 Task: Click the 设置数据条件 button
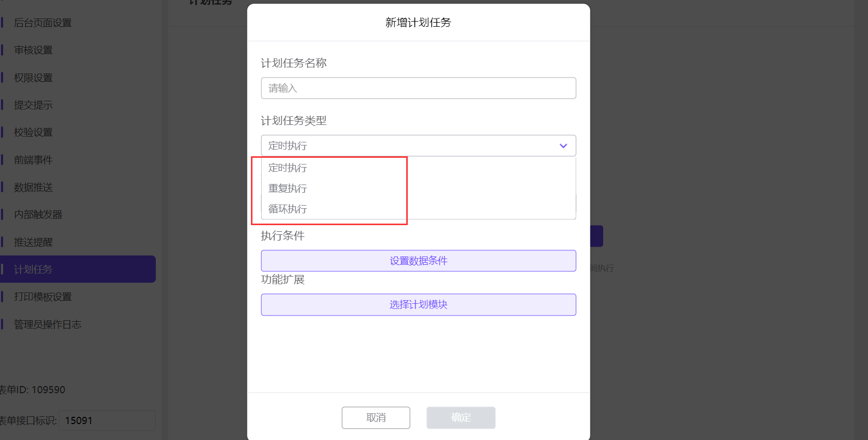tap(418, 261)
